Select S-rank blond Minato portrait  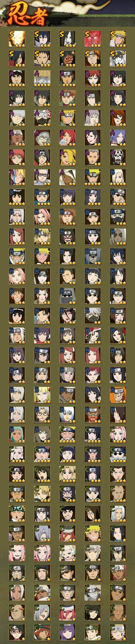[118, 39]
